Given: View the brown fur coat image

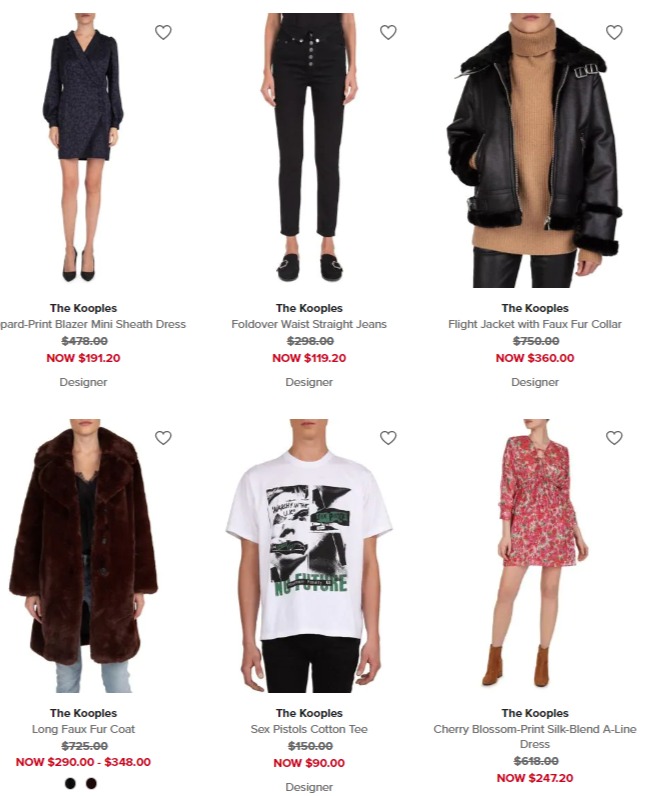Looking at the screenshot, I should pos(83,555).
